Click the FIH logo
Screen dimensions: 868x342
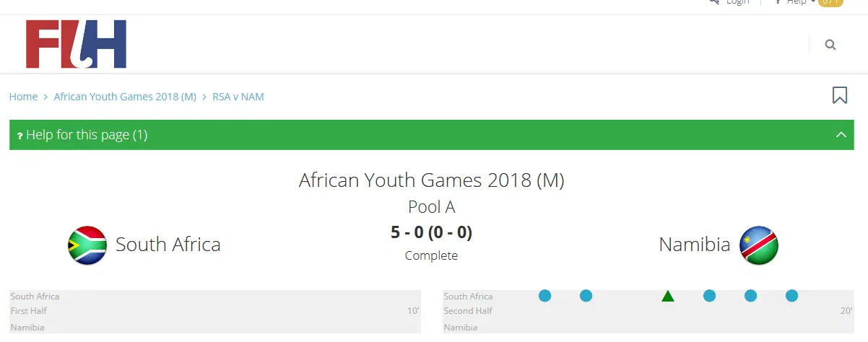tap(76, 44)
